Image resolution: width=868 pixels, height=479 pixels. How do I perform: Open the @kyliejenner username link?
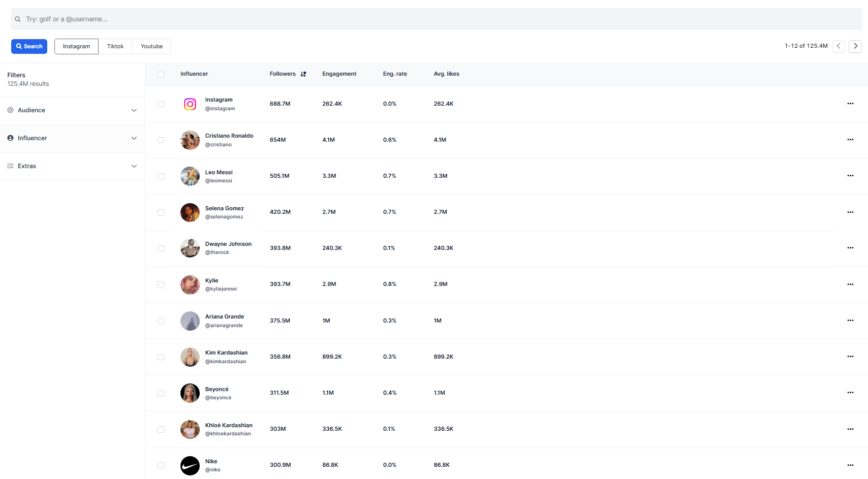pos(221,289)
